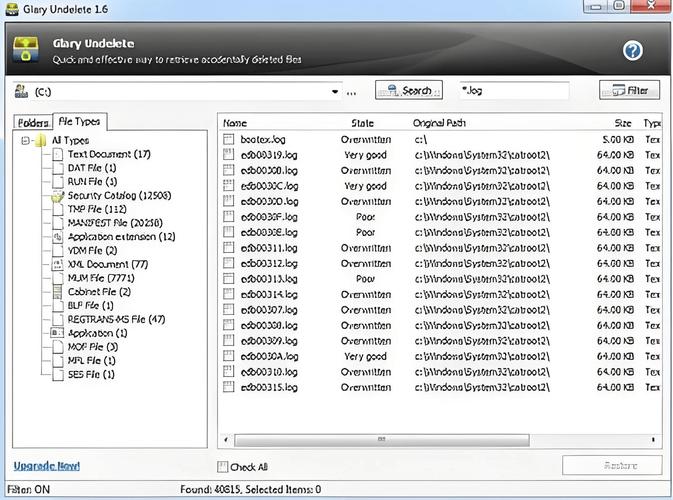Check the box next to edb00319.log

point(228,156)
